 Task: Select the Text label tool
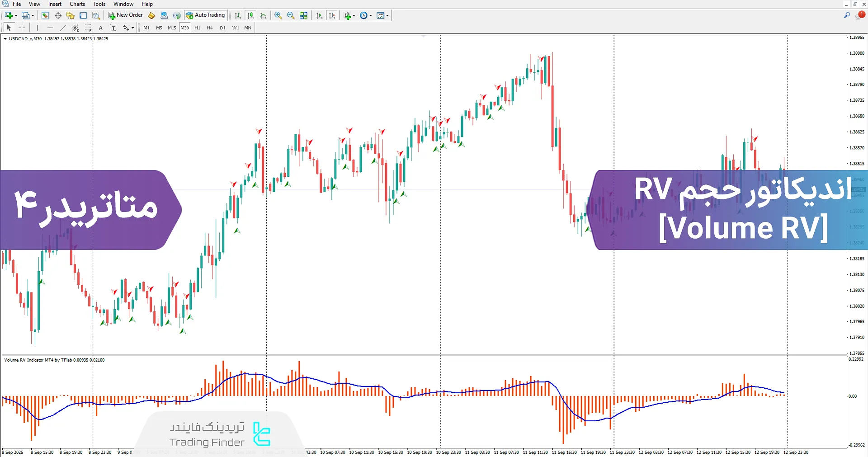pyautogui.click(x=113, y=28)
